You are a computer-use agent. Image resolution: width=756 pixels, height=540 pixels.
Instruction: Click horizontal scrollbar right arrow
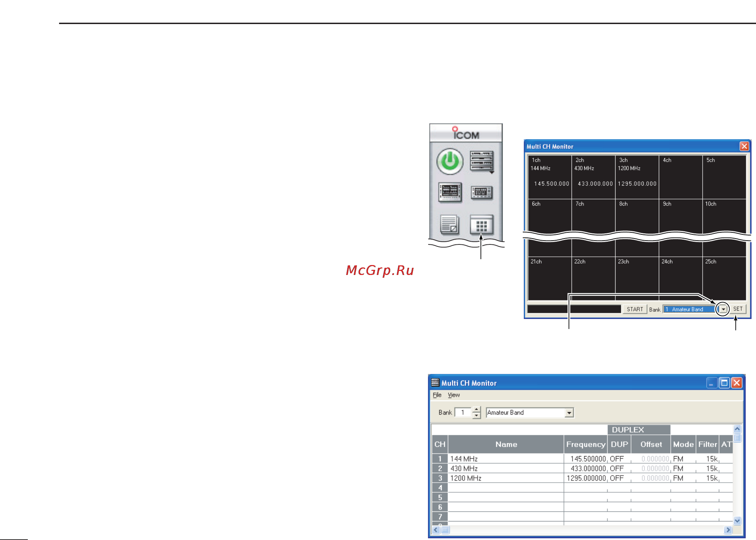tap(728, 530)
